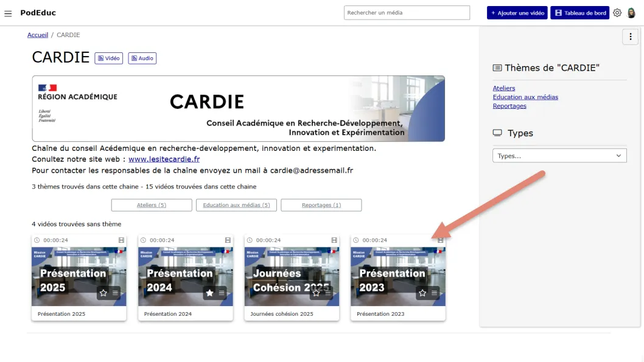The image size is (644, 362).
Task: Click video type icon on Présentation 2024 card
Action: click(228, 240)
